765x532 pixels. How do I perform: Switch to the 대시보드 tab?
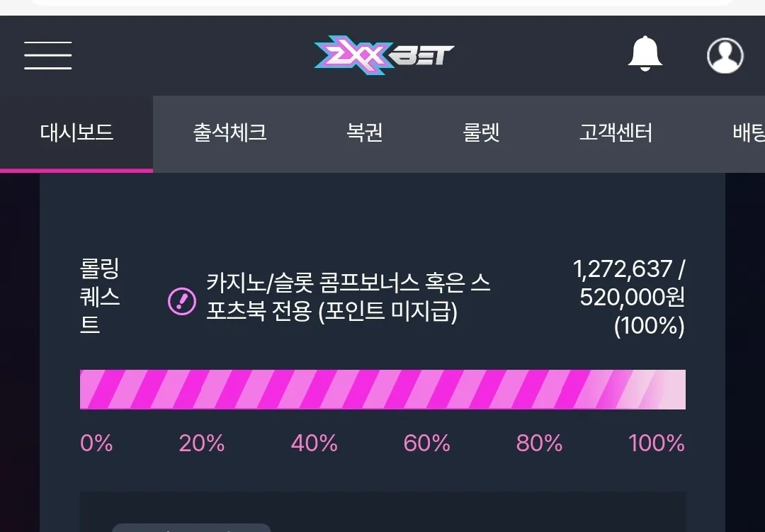76,132
